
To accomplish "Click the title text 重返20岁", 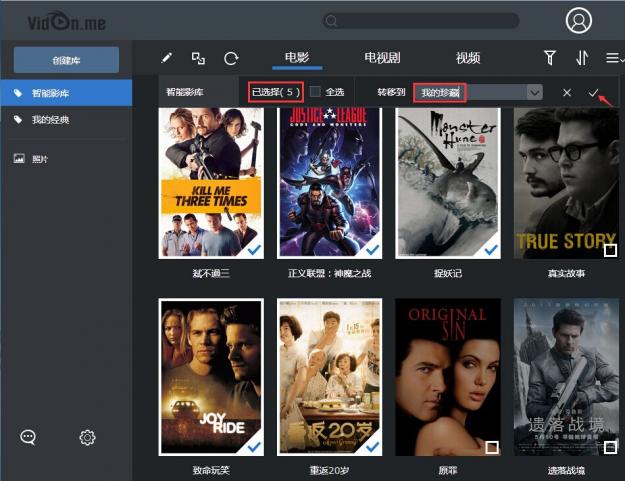I will 329,470.
